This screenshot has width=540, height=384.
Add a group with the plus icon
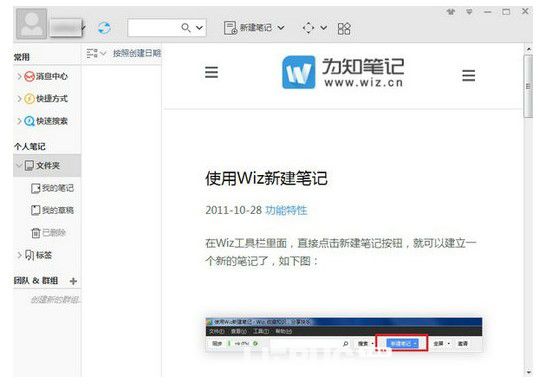pos(73,281)
